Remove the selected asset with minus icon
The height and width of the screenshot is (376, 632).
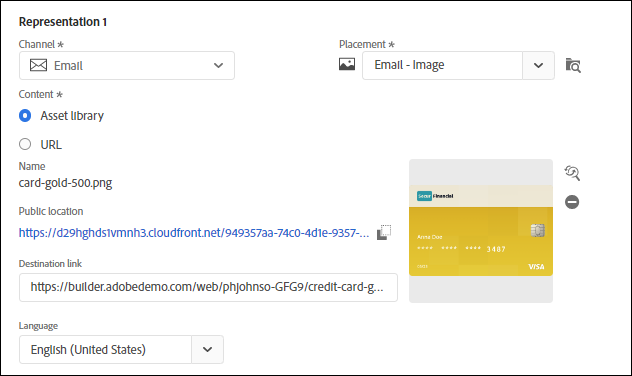572,202
